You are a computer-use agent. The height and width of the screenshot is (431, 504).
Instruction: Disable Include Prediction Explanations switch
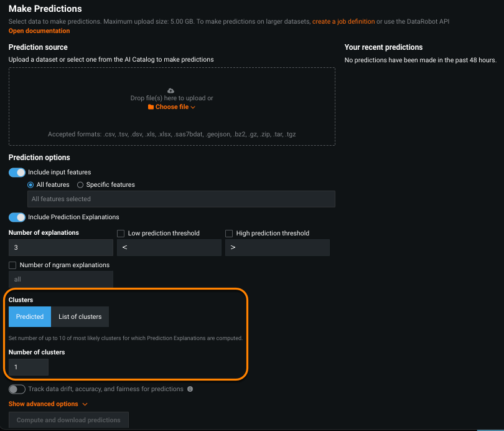coord(17,217)
